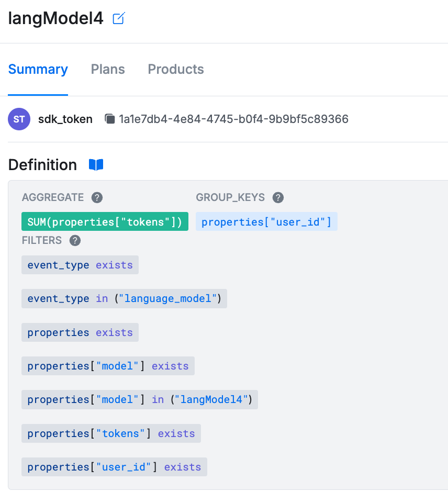
Task: Select the properties["tokens"] exists filter
Action: pos(111,433)
